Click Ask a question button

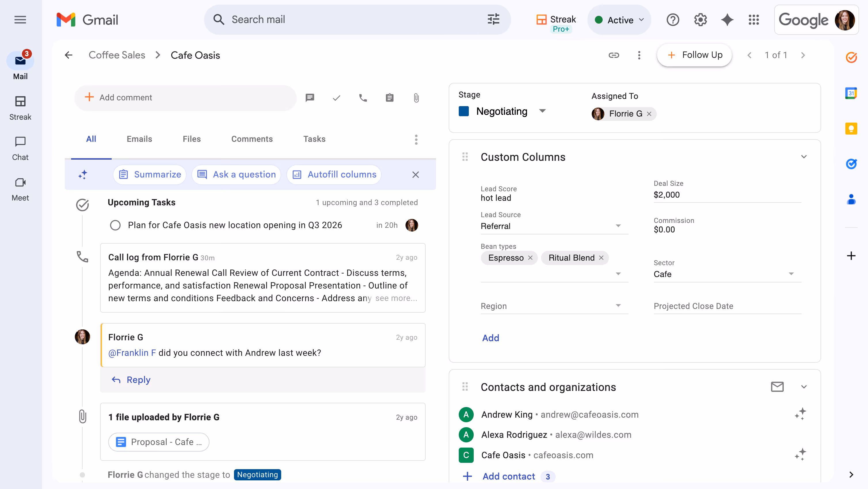[x=236, y=174]
